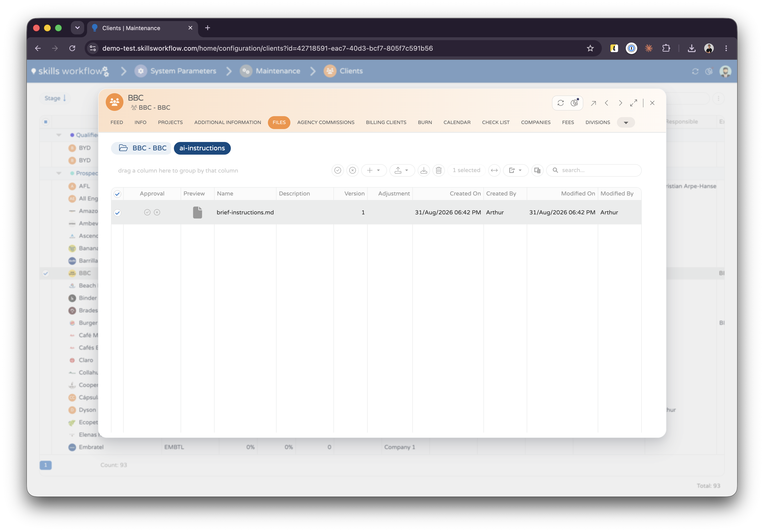This screenshot has height=532, width=764.
Task: Open the ADDITIONAL INFORMATION tab
Action: click(x=228, y=122)
